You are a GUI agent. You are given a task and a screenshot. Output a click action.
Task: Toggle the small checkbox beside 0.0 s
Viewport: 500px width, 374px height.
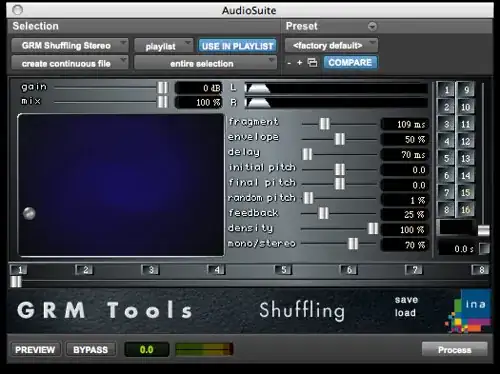484,248
